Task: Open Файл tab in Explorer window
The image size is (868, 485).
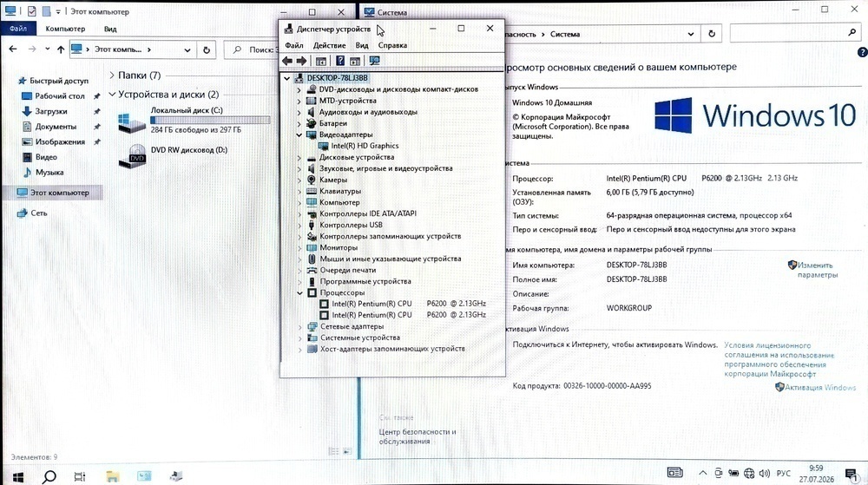Action: pyautogui.click(x=17, y=29)
